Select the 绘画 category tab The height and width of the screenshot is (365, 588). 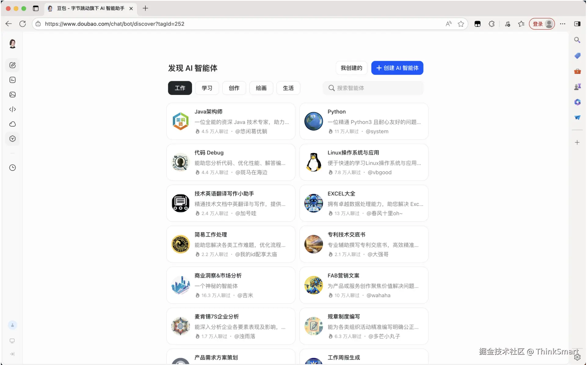[x=261, y=88]
